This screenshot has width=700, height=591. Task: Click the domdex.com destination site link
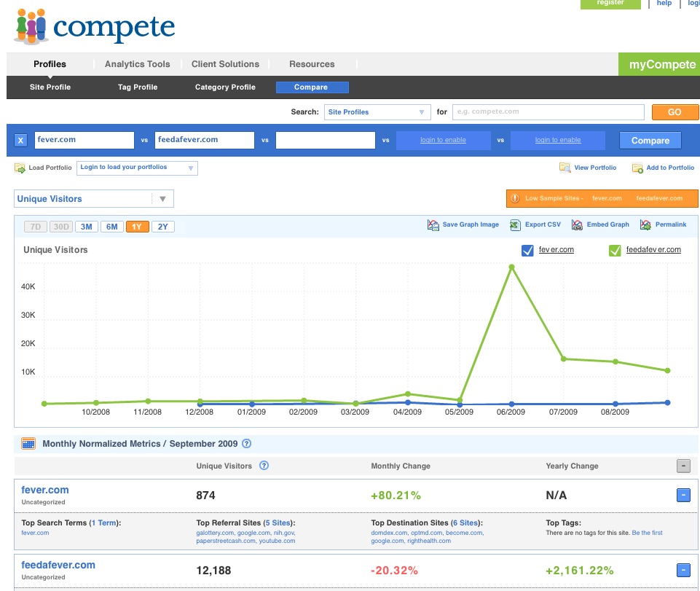coord(389,533)
